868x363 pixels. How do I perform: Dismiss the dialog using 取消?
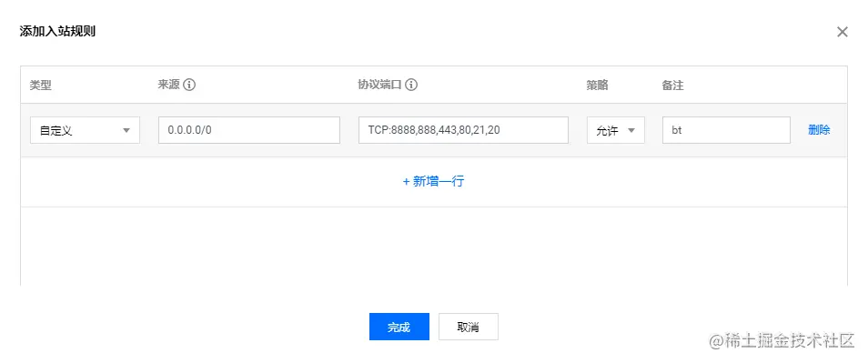point(469,327)
